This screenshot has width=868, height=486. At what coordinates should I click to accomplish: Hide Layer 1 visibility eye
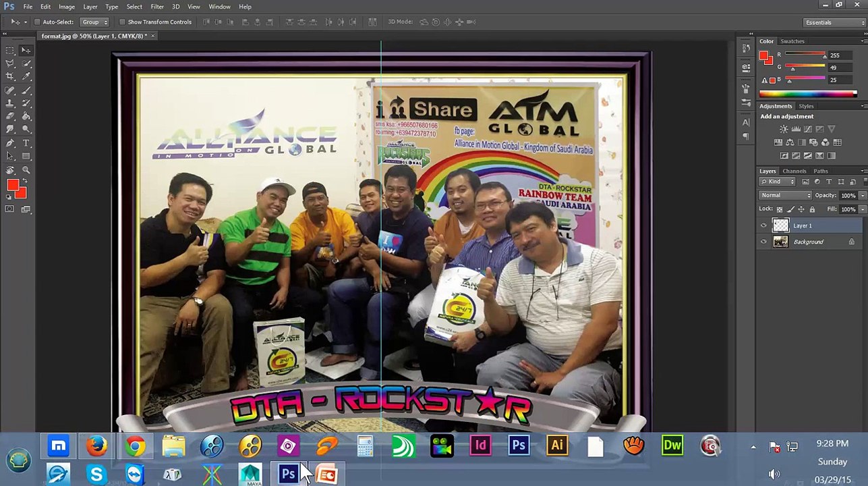tap(763, 225)
